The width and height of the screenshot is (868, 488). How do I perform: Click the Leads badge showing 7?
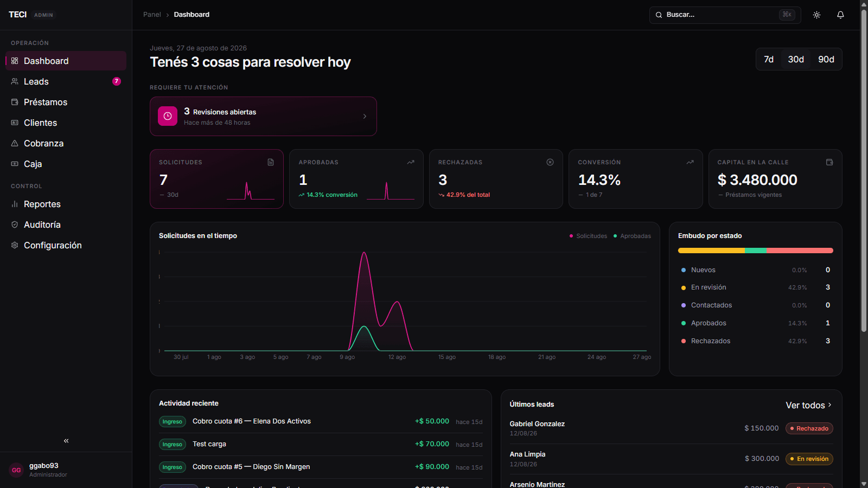point(117,81)
